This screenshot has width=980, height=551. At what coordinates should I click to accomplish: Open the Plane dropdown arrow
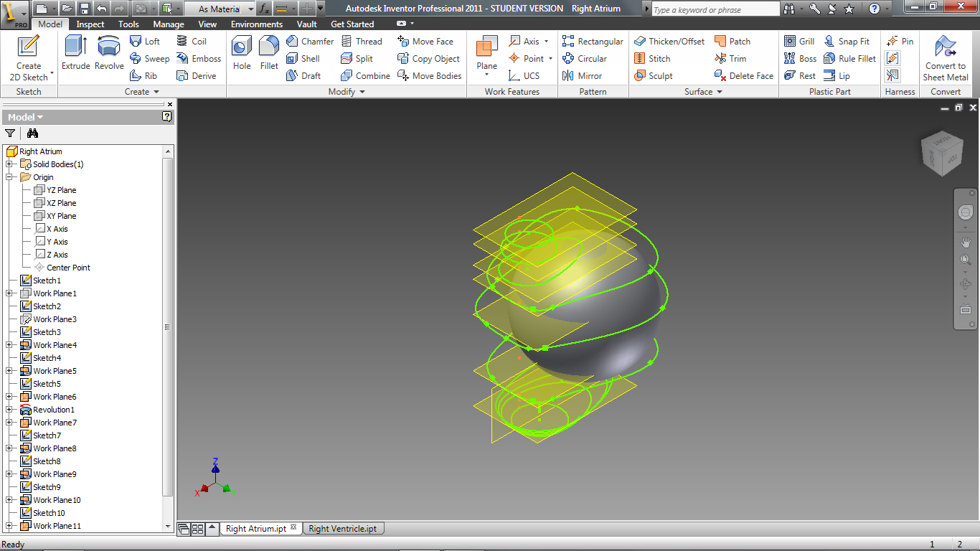[486, 75]
